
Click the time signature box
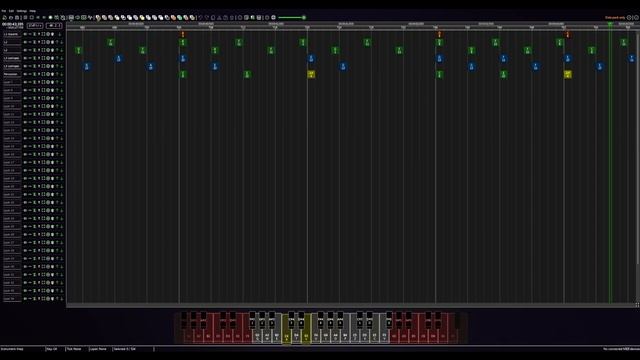54,26
